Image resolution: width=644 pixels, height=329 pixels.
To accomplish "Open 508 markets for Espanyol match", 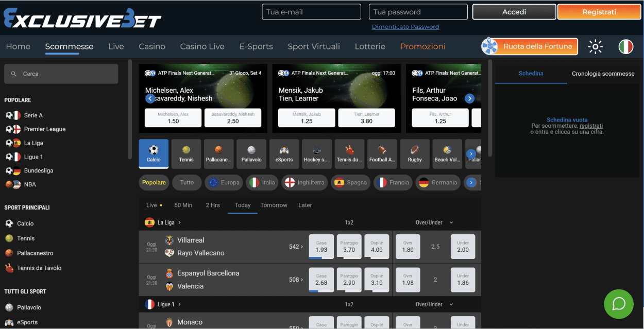I will 296,280.
